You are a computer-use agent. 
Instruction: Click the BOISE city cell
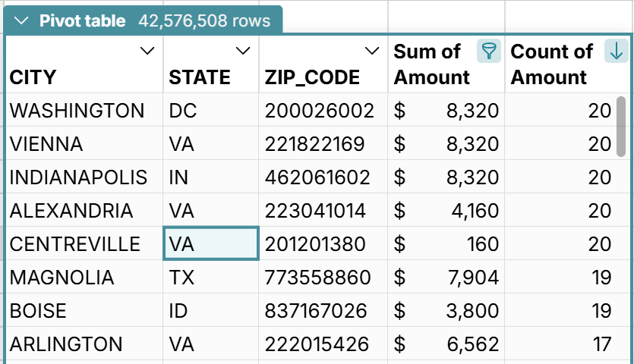[38, 311]
